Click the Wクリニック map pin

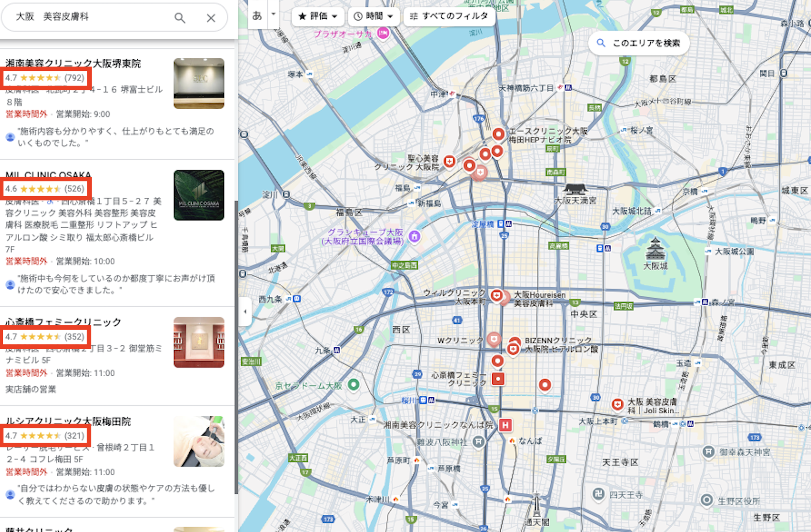click(x=494, y=339)
